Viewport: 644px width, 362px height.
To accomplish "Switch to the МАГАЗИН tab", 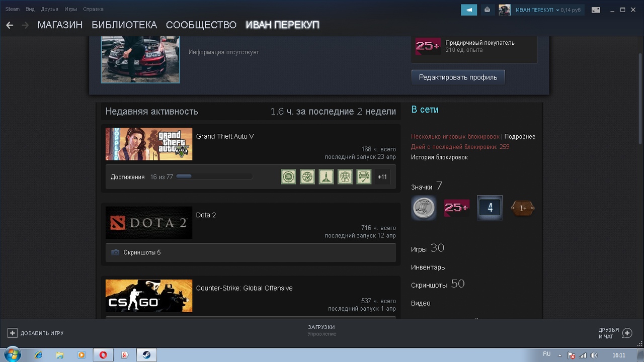I will click(x=60, y=25).
